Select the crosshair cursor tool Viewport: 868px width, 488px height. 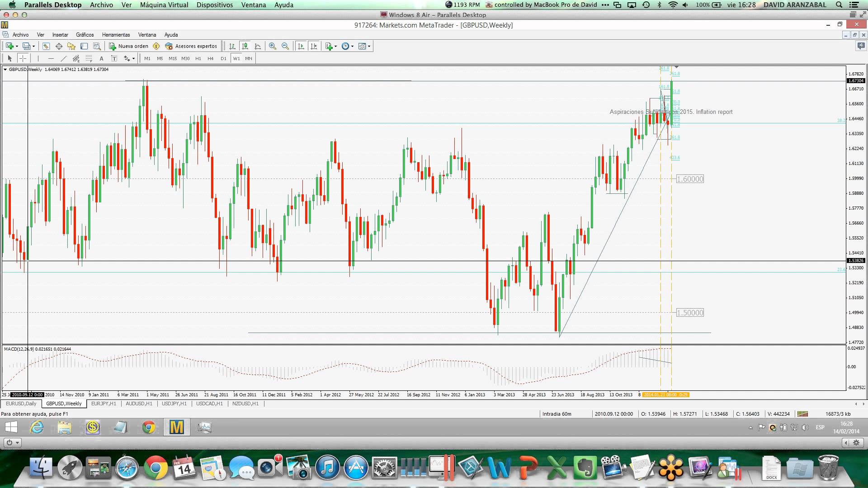(23, 58)
